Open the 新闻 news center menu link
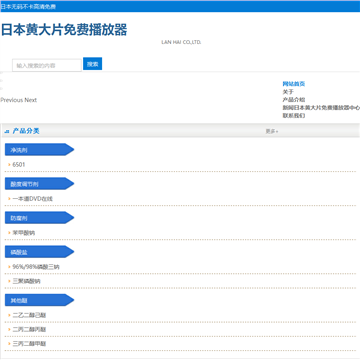The height and width of the screenshot is (360, 360). (x=321, y=108)
